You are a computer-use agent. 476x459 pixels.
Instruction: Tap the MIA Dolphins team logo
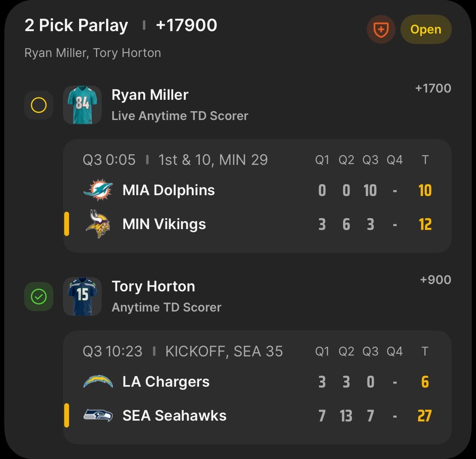[98, 190]
